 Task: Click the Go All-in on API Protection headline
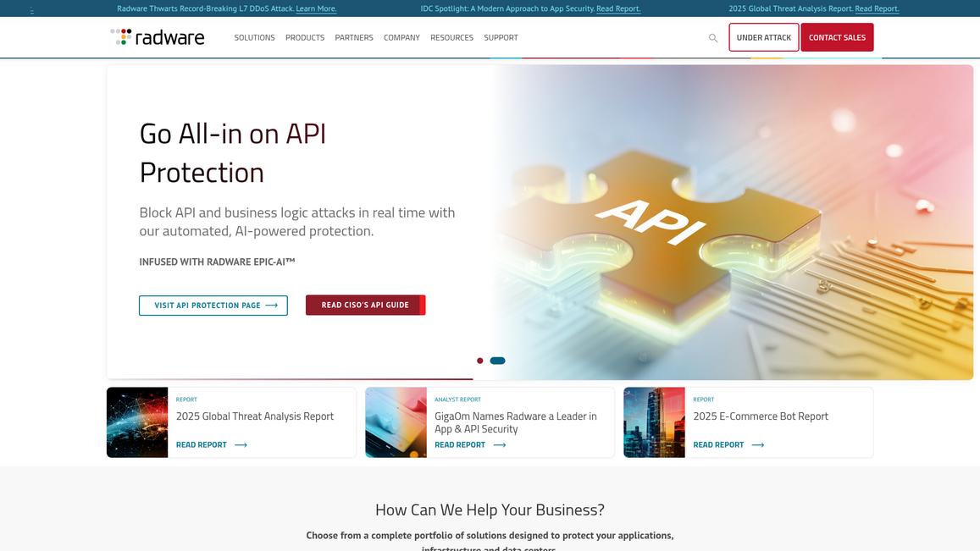point(233,153)
